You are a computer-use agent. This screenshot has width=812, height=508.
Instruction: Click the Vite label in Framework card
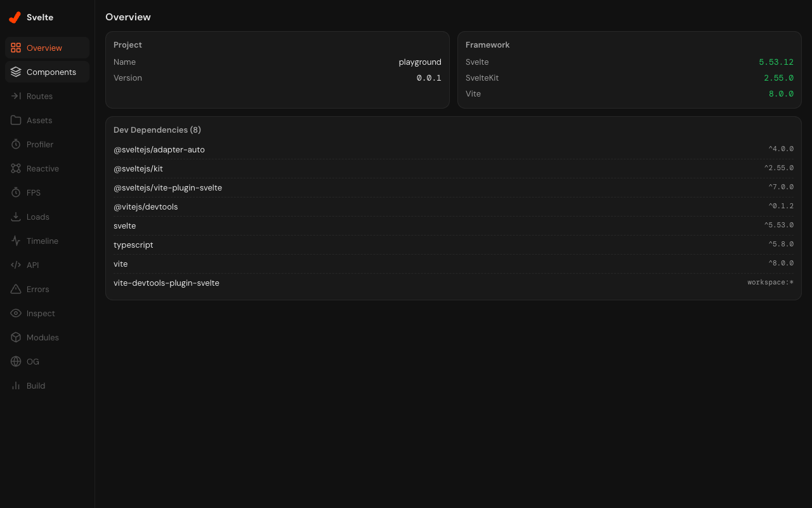point(473,94)
